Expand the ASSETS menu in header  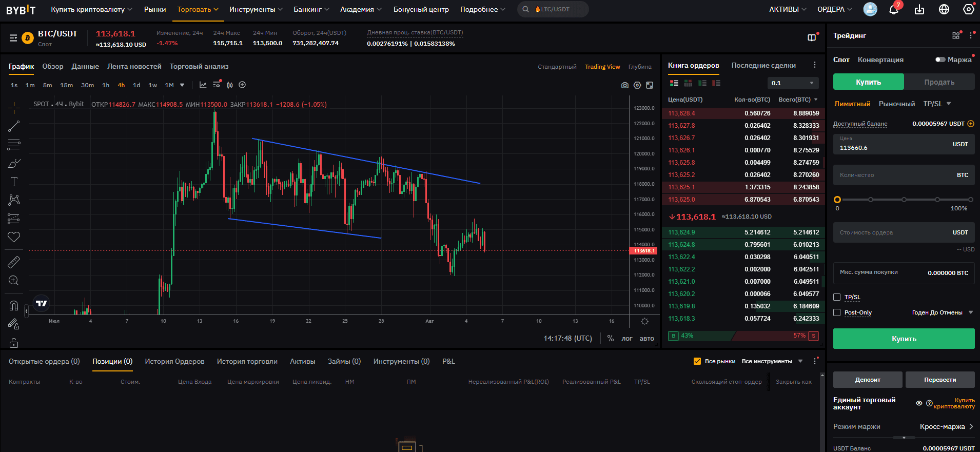[x=788, y=9]
